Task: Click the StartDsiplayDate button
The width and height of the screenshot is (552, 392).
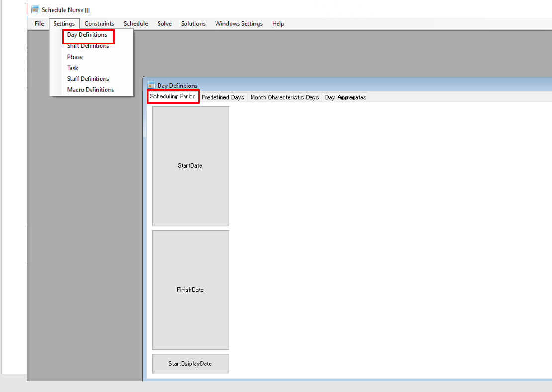Action: coord(190,364)
